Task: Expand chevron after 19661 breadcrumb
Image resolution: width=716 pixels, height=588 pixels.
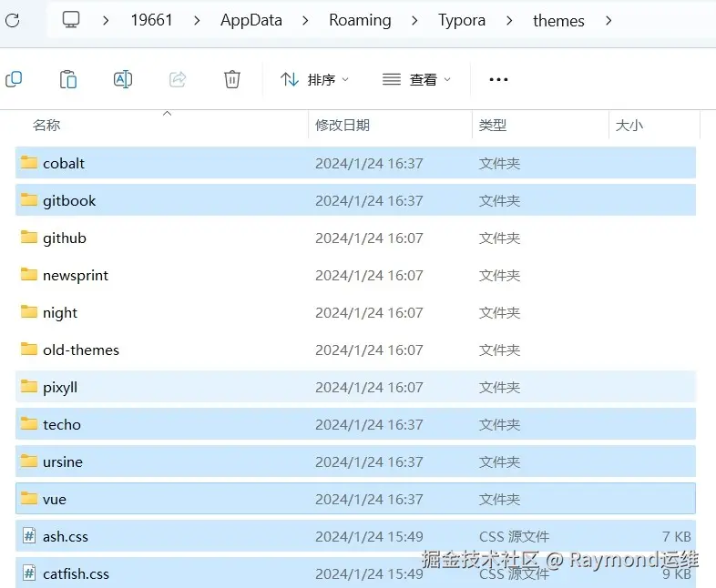Action: click(197, 21)
